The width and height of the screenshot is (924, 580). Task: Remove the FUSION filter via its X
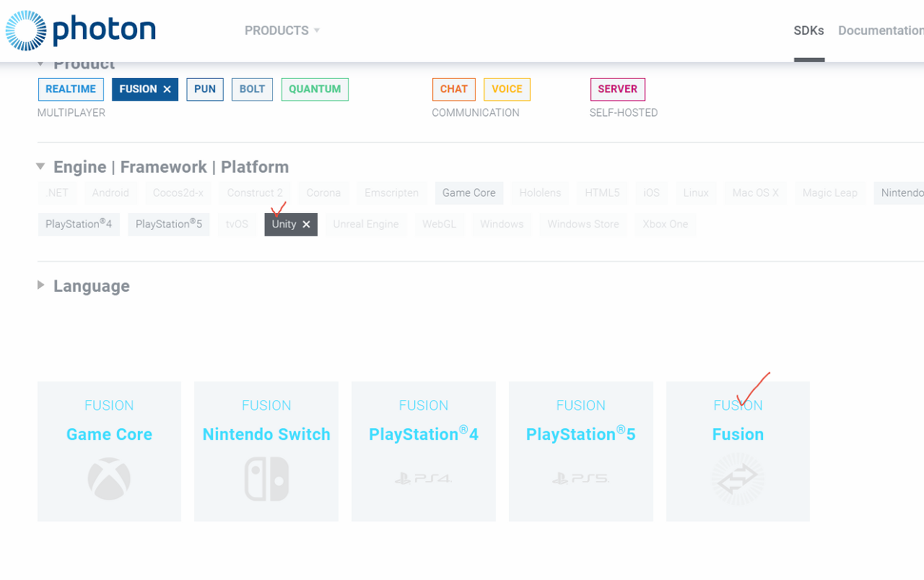[167, 90]
